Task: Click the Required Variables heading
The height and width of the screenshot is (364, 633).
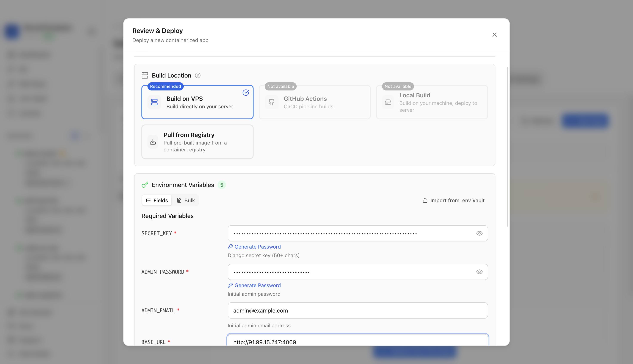Action: (x=167, y=216)
